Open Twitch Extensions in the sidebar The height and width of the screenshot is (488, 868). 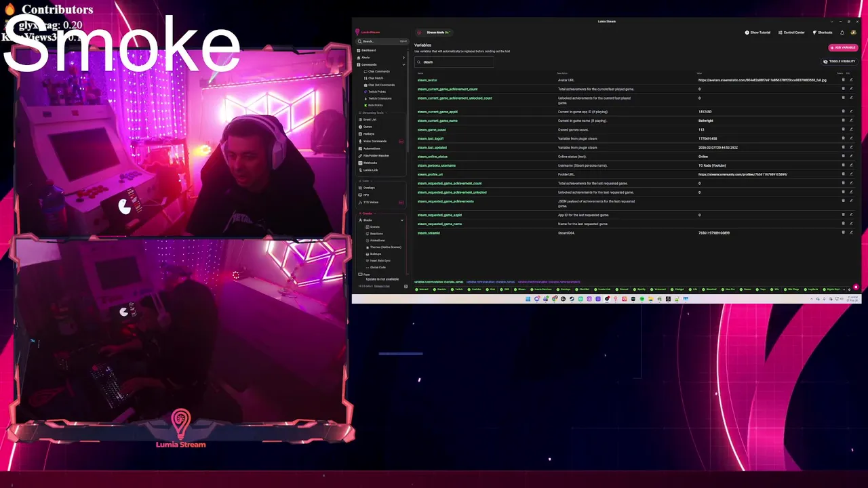(378, 98)
